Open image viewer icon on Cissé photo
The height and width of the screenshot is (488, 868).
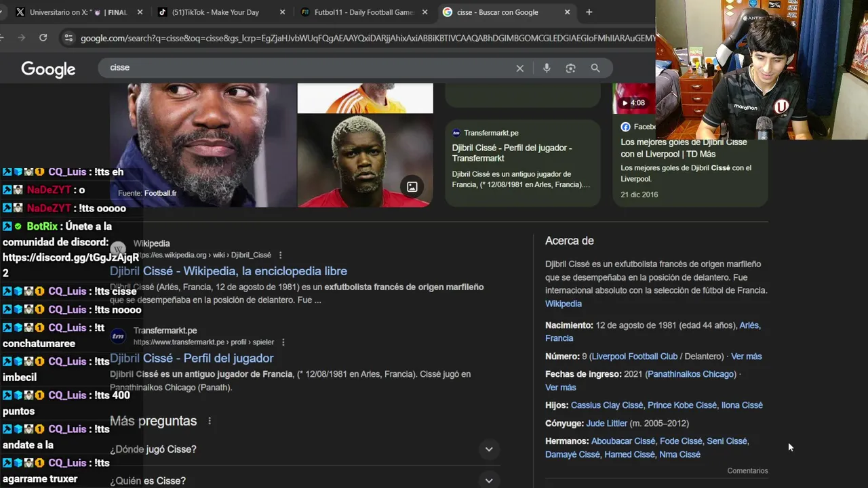tap(412, 186)
